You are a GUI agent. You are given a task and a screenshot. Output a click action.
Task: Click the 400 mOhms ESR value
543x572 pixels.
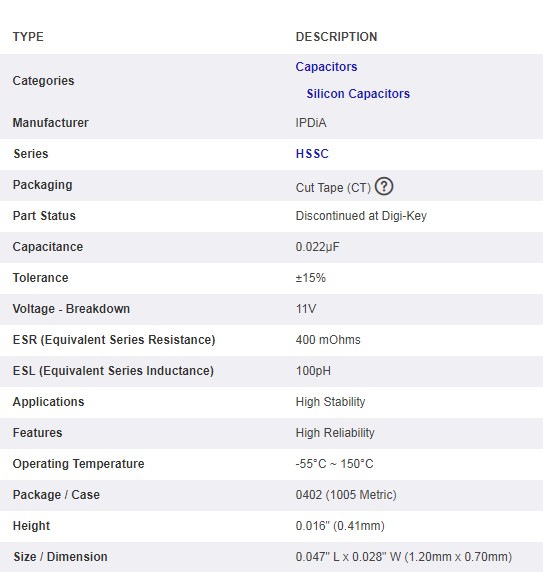point(328,340)
